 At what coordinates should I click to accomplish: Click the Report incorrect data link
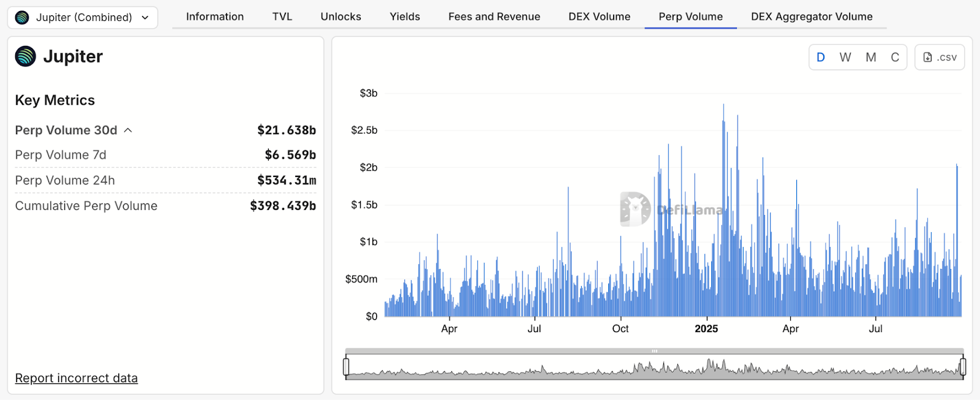[77, 378]
